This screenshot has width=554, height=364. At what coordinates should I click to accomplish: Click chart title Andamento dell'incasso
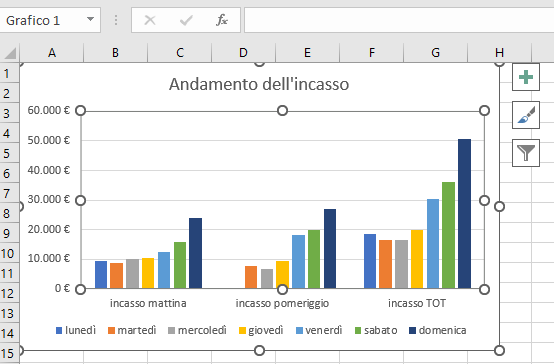point(259,84)
